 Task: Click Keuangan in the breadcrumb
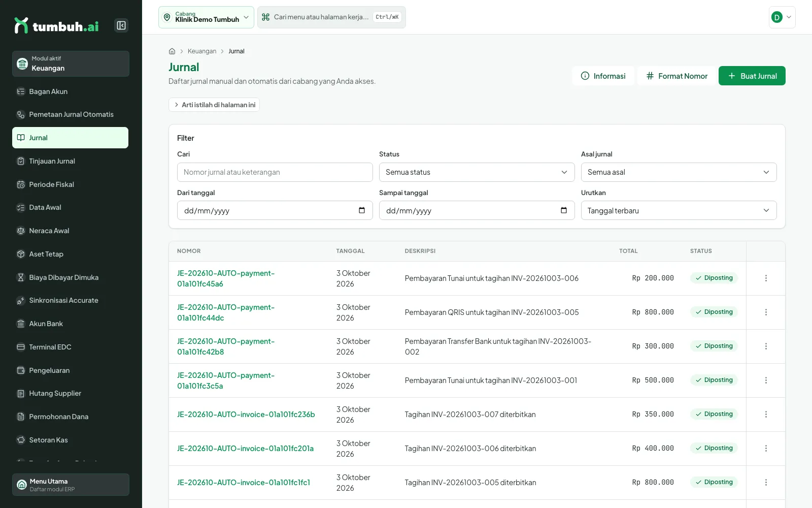click(x=202, y=51)
